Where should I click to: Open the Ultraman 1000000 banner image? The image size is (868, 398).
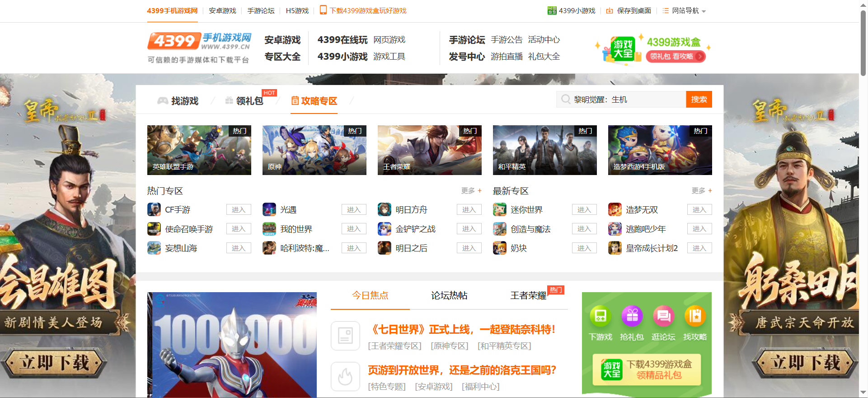click(x=232, y=345)
